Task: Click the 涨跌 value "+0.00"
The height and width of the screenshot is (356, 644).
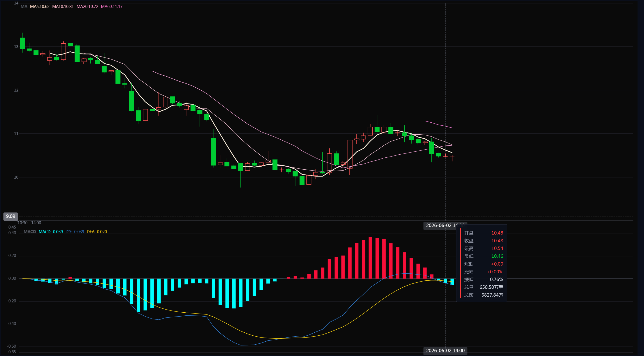Action: pos(497,264)
